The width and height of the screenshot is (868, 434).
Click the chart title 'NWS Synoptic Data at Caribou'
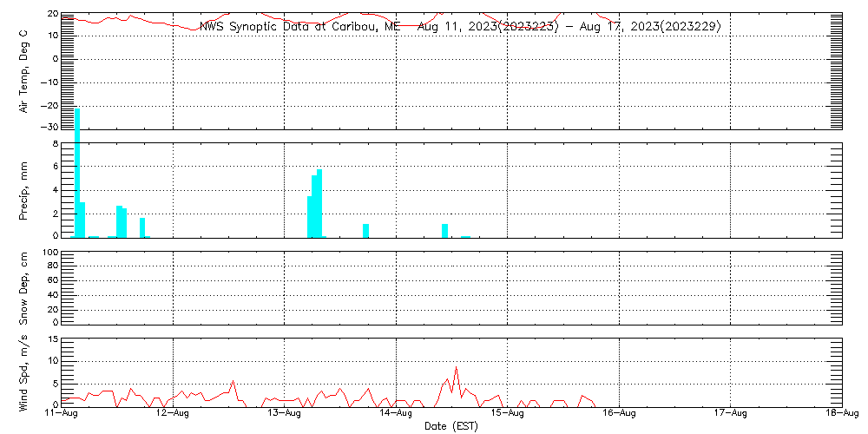click(460, 27)
